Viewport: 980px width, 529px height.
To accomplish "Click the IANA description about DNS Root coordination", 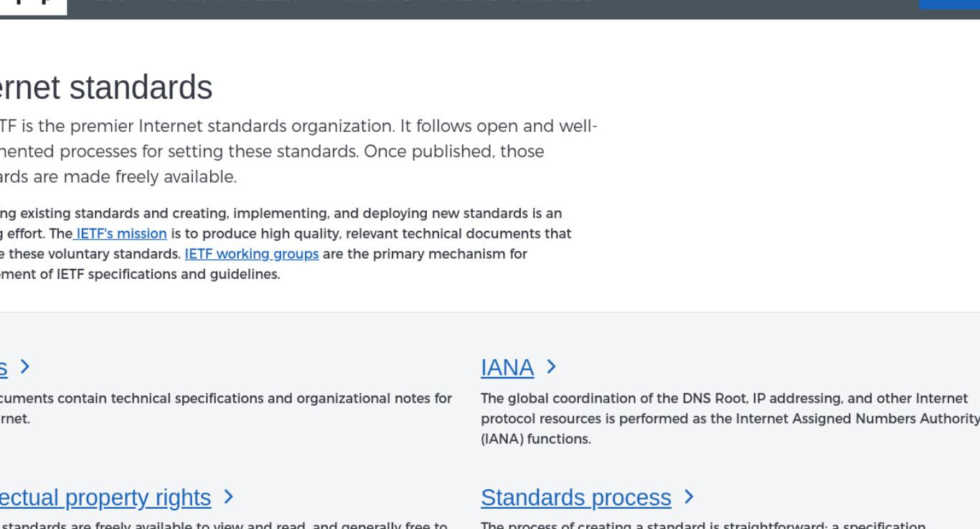I will pyautogui.click(x=730, y=419).
